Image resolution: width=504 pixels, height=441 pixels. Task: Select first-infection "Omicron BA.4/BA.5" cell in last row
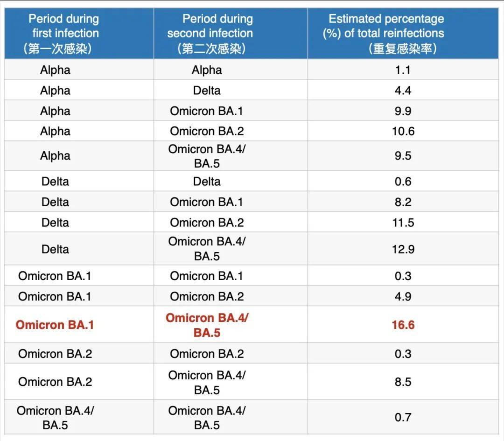(55, 417)
